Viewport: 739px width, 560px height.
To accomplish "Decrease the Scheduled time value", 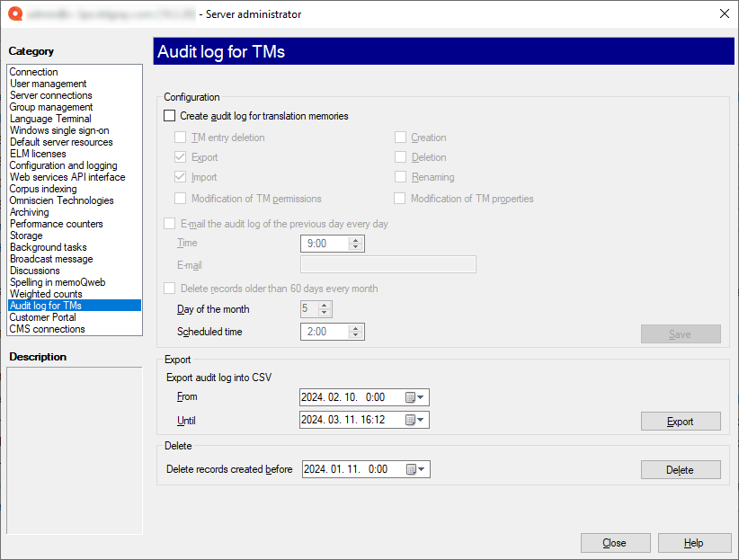I will 356,336.
